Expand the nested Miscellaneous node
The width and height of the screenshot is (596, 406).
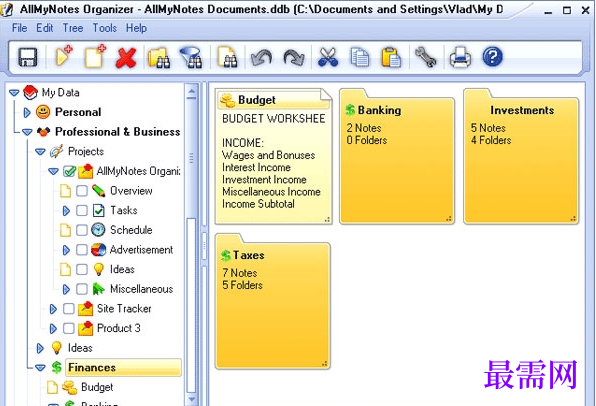(66, 289)
